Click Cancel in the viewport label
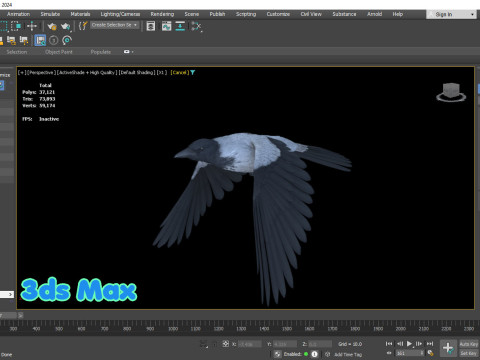This screenshot has height=360, width=480. tap(180, 72)
